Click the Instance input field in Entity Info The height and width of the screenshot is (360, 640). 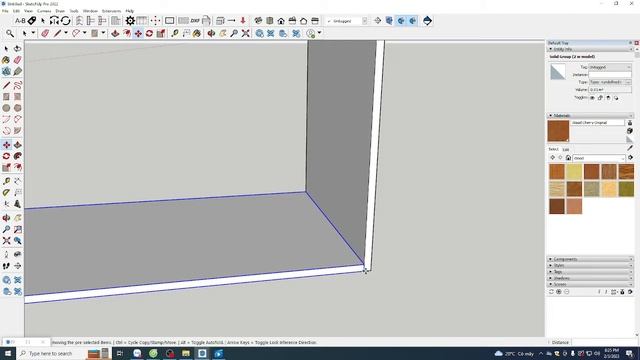pos(610,75)
